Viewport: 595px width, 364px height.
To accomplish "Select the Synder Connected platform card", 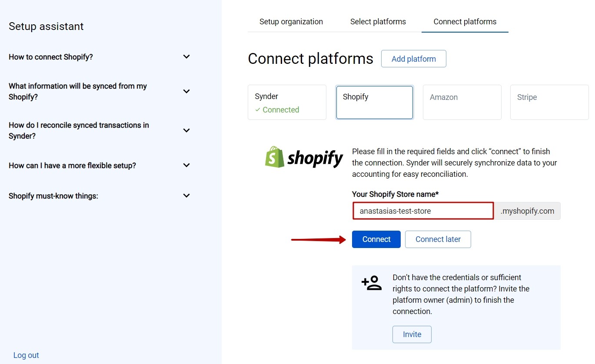I will (287, 103).
